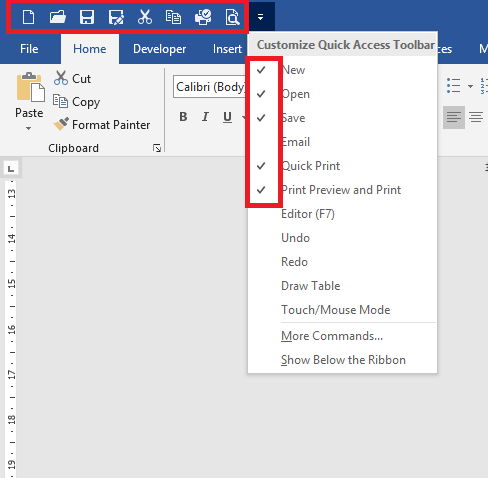The height and width of the screenshot is (478, 488).
Task: Click the New document icon in Quick Access Toolbar
Action: pos(28,17)
